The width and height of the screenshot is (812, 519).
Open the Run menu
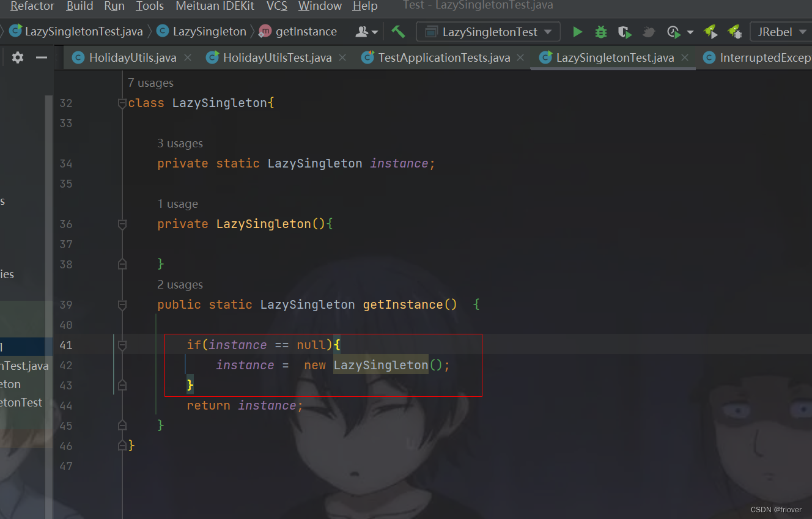coord(114,6)
